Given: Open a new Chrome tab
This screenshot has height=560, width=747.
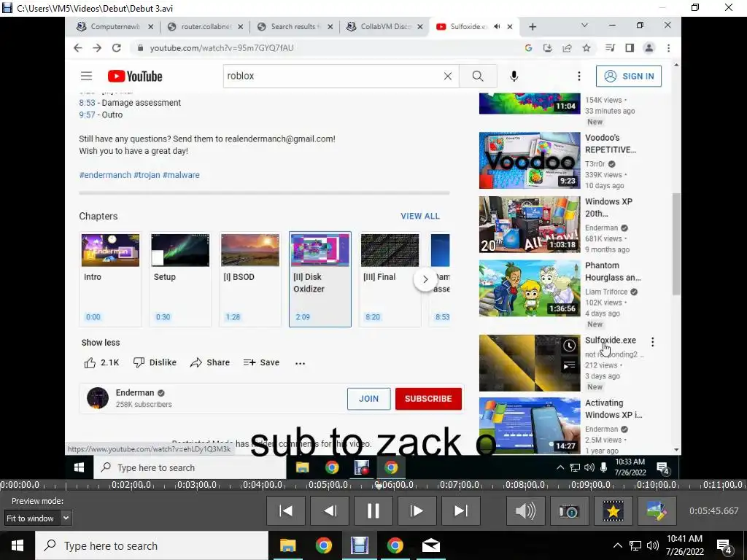Looking at the screenshot, I should 533,27.
